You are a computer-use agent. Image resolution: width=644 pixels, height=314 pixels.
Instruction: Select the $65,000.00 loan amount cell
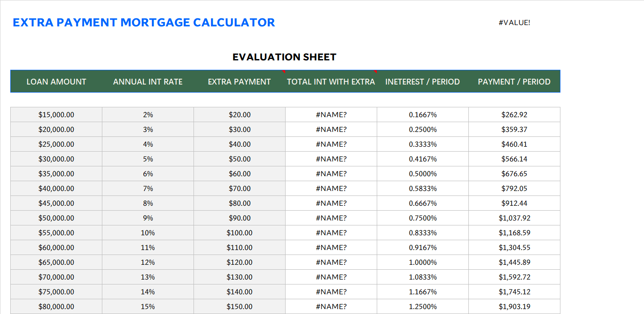[56, 262]
